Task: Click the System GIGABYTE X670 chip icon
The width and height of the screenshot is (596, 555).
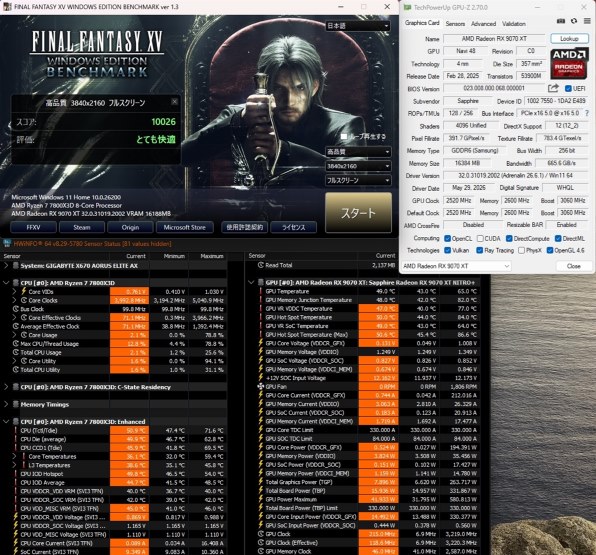Action: pyautogui.click(x=16, y=265)
